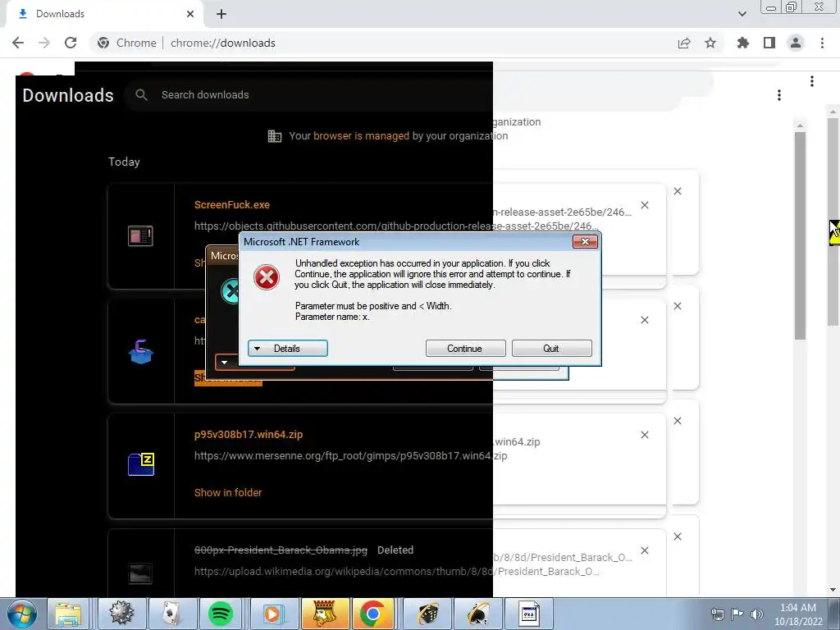The image size is (840, 630).
Task: Click the network tray icon
Action: (717, 614)
